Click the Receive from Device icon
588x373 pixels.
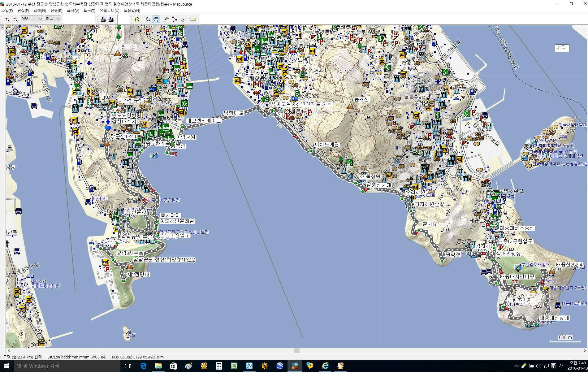111,19
